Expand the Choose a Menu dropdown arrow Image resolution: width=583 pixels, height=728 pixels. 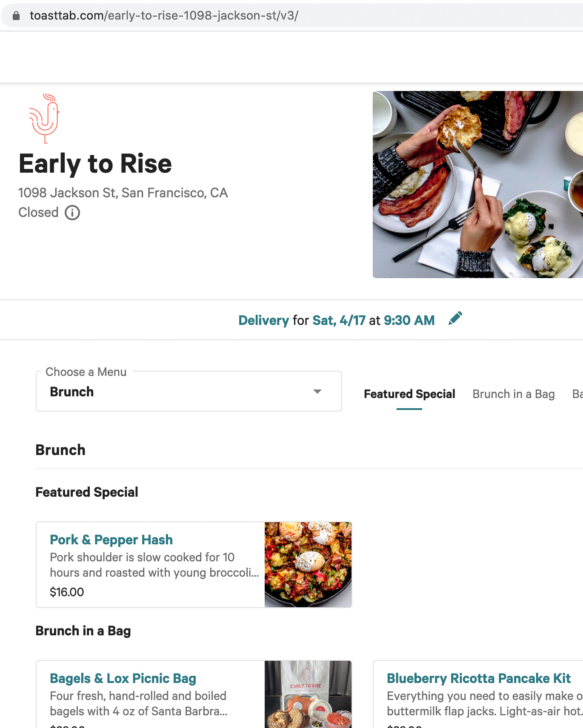pos(317,392)
